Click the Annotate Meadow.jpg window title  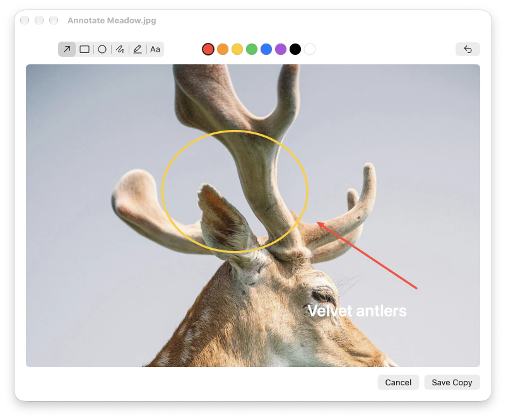click(x=112, y=20)
